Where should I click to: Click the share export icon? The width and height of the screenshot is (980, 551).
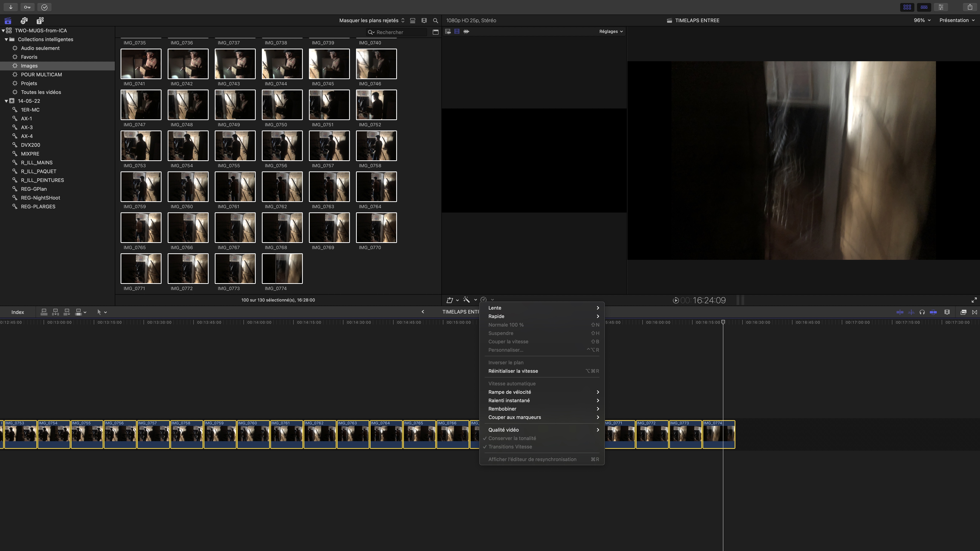pyautogui.click(x=970, y=7)
